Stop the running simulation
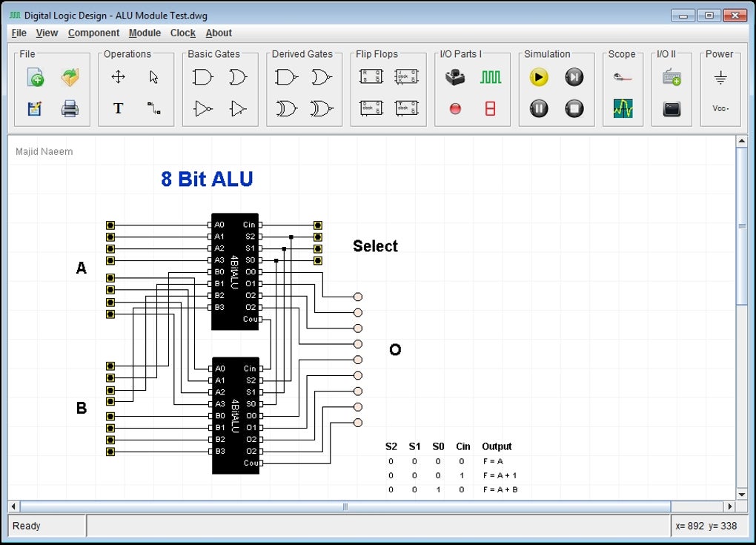The width and height of the screenshot is (756, 545). point(574,108)
